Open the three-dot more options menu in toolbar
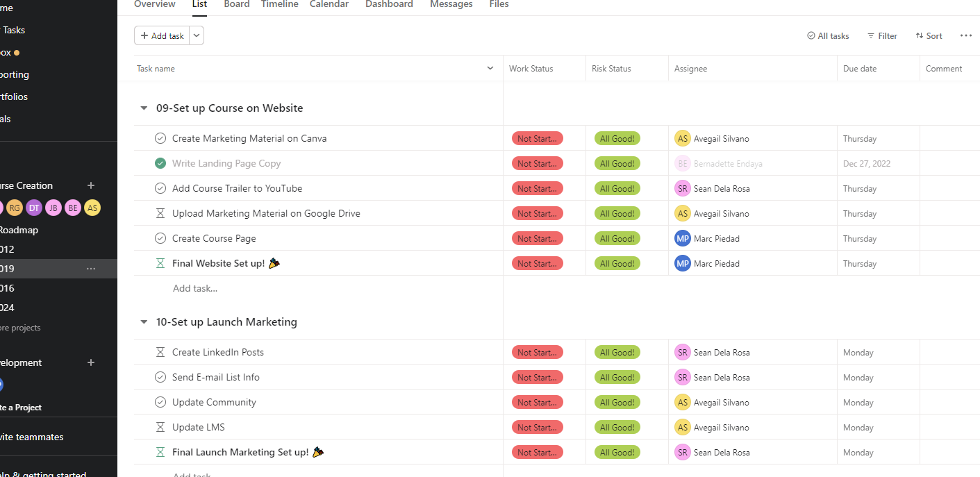The image size is (980, 477). (965, 35)
